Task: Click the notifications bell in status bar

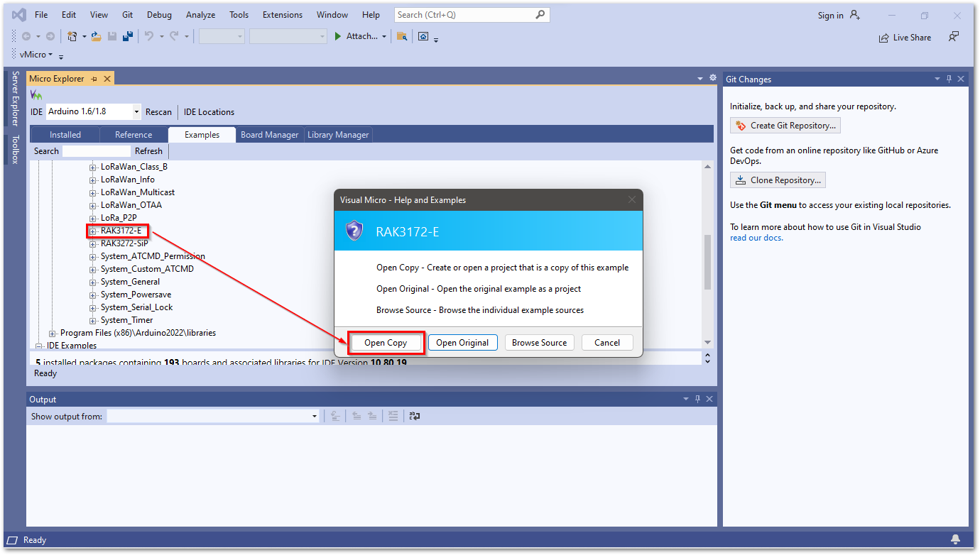Action: coord(956,539)
